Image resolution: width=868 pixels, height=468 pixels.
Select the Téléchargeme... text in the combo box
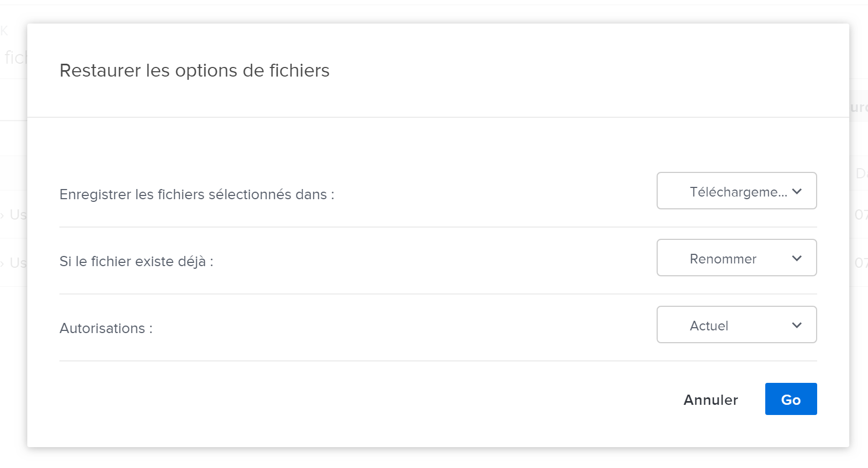point(738,192)
